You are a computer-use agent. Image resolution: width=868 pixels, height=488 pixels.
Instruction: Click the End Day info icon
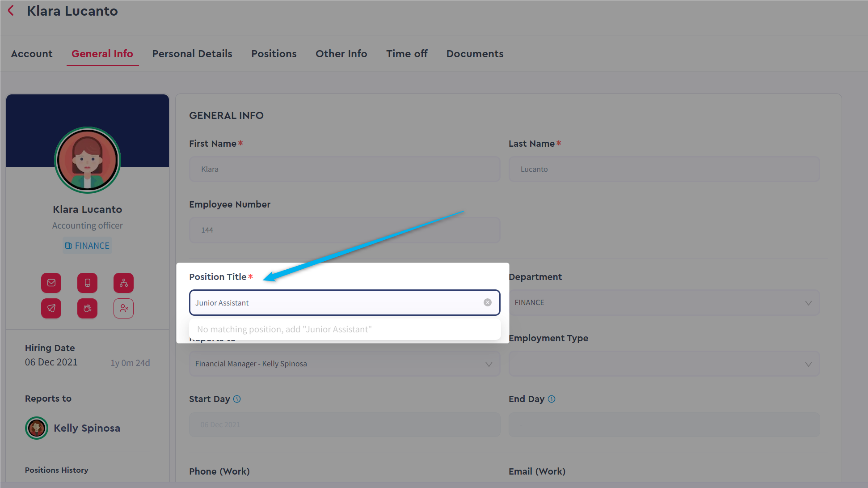[552, 399]
